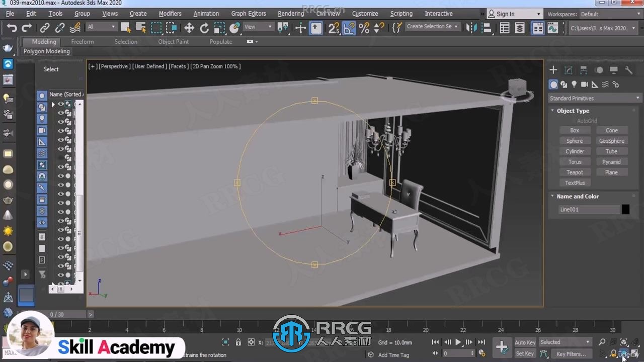Toggle the Ribbon display button
Screen dimensions: 644x362
538,28
